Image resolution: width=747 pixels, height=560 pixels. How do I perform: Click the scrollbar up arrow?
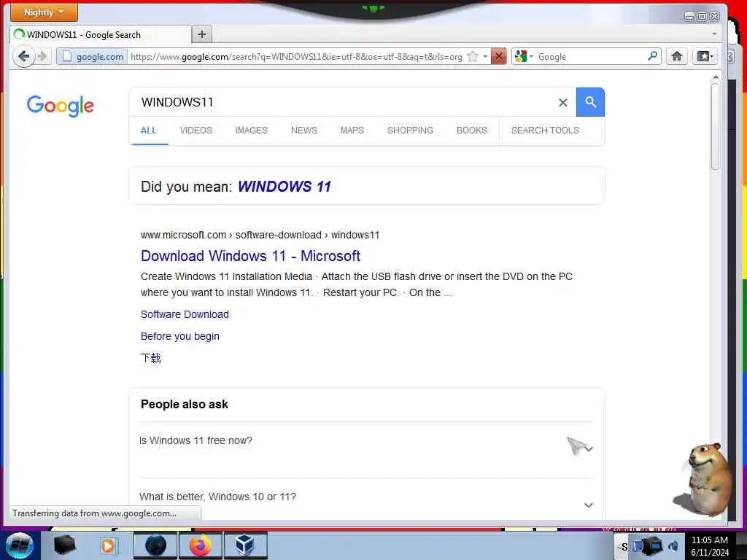[715, 77]
